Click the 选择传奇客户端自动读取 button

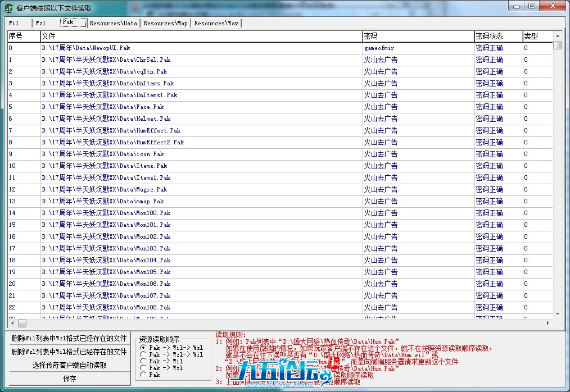[70, 365]
